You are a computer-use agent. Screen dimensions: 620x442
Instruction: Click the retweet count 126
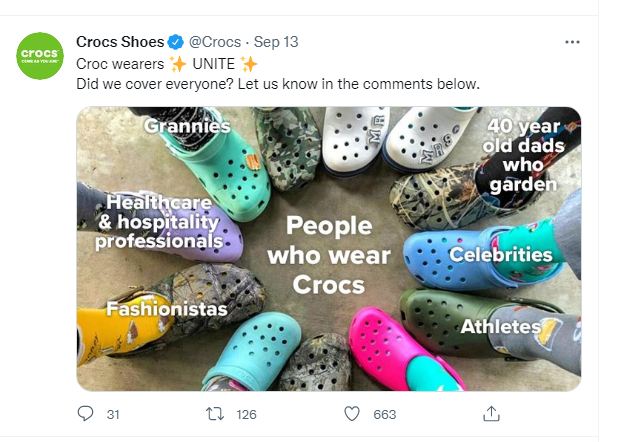pos(246,414)
